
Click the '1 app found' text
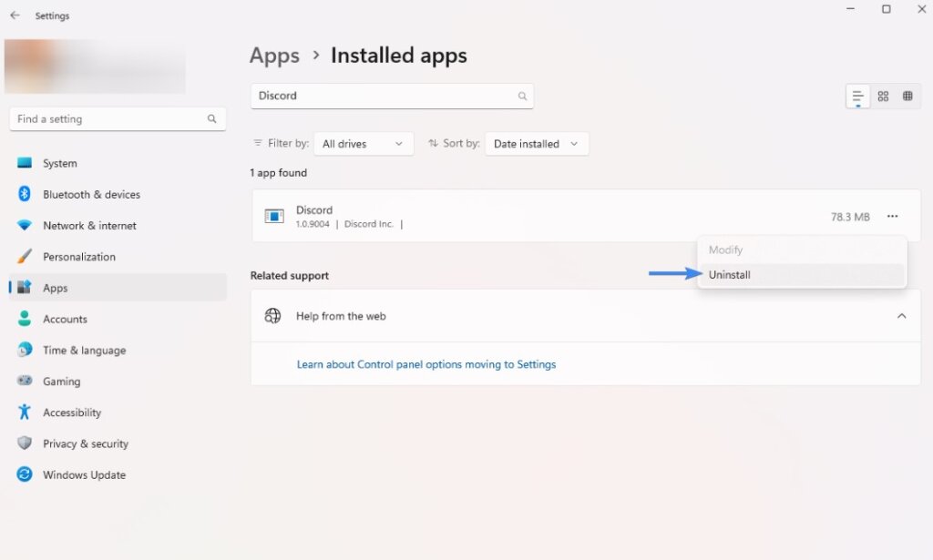click(x=279, y=173)
